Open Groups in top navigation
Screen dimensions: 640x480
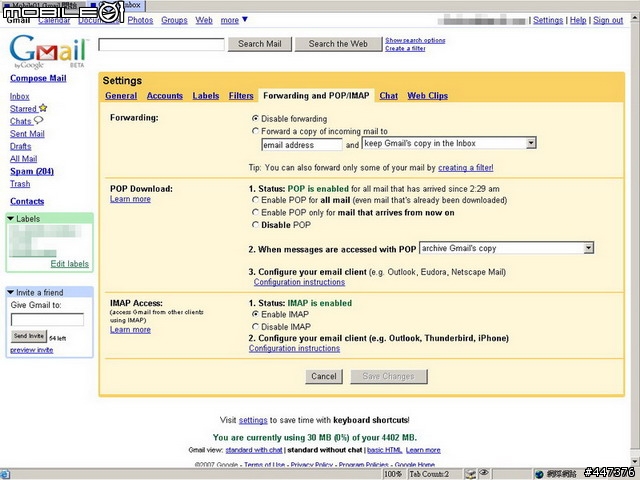point(174,20)
